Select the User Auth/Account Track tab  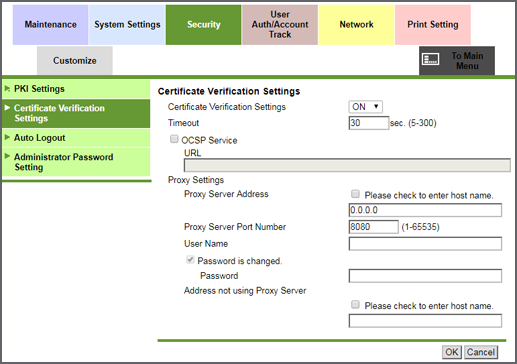coord(280,25)
